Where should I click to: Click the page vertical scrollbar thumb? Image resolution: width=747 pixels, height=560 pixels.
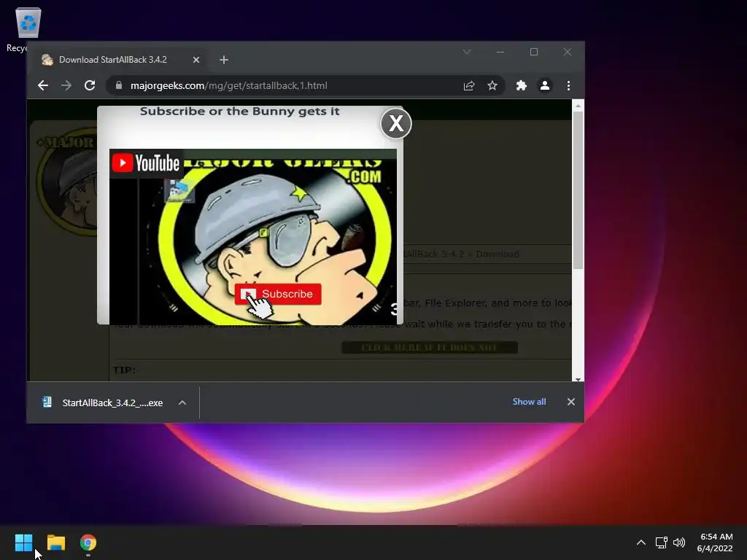(578, 190)
